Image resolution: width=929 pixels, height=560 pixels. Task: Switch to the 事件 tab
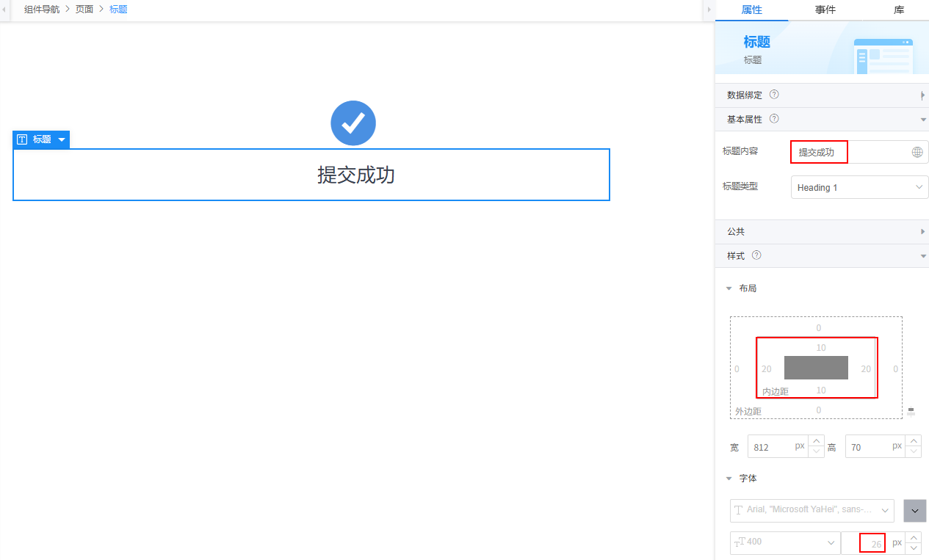click(825, 10)
